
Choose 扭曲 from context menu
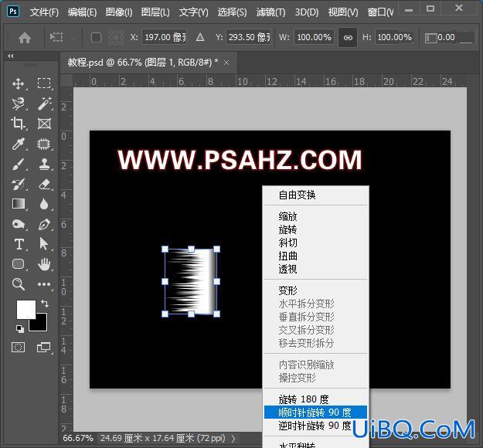(316, 256)
